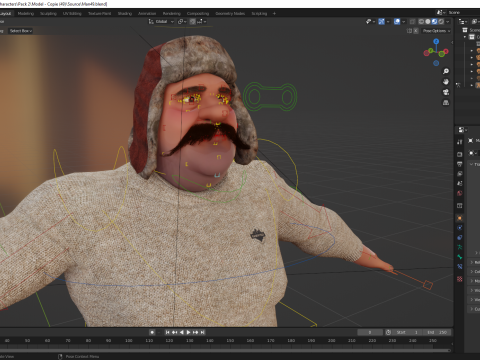Open the green Bone properties tab
The image size is (480, 360).
[x=460, y=257]
